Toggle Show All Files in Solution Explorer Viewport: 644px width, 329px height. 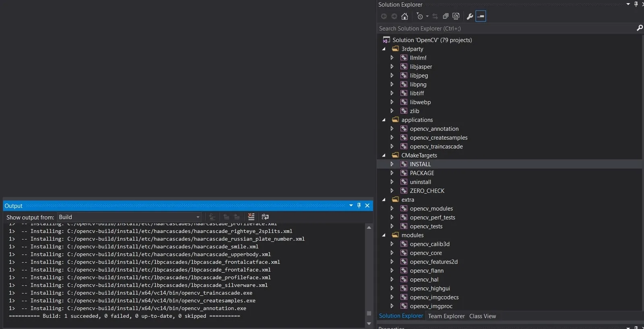point(456,16)
